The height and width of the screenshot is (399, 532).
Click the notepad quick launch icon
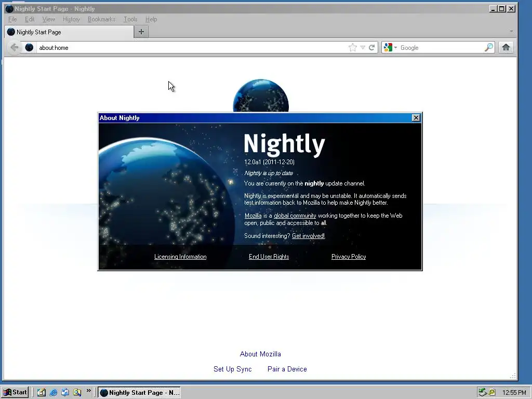tap(42, 393)
